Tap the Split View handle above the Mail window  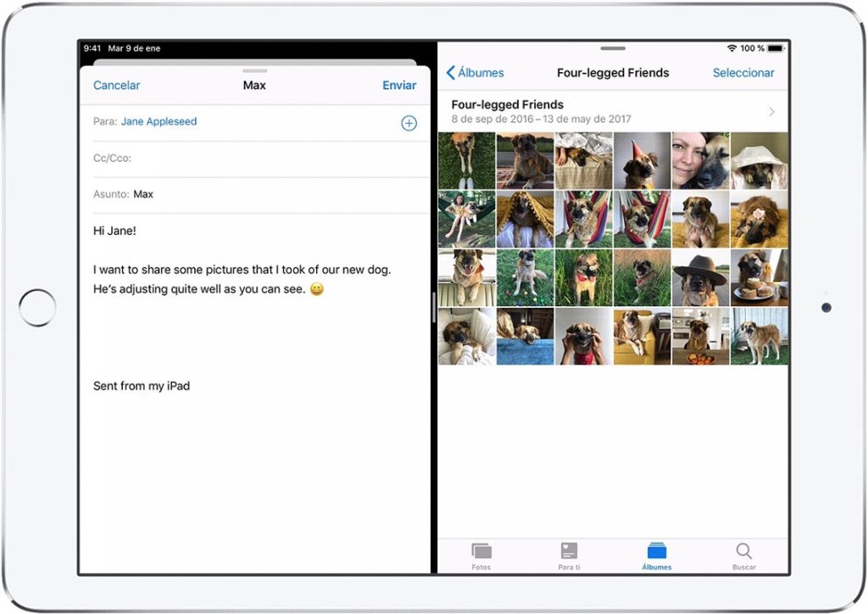[253, 71]
